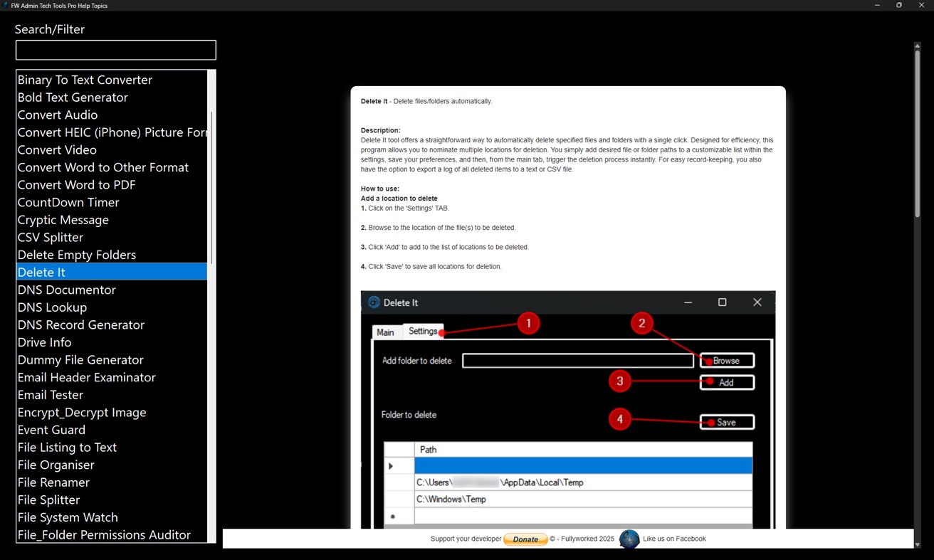Click the Delete It window icon in the screenshot
934x560 pixels.
(x=372, y=302)
